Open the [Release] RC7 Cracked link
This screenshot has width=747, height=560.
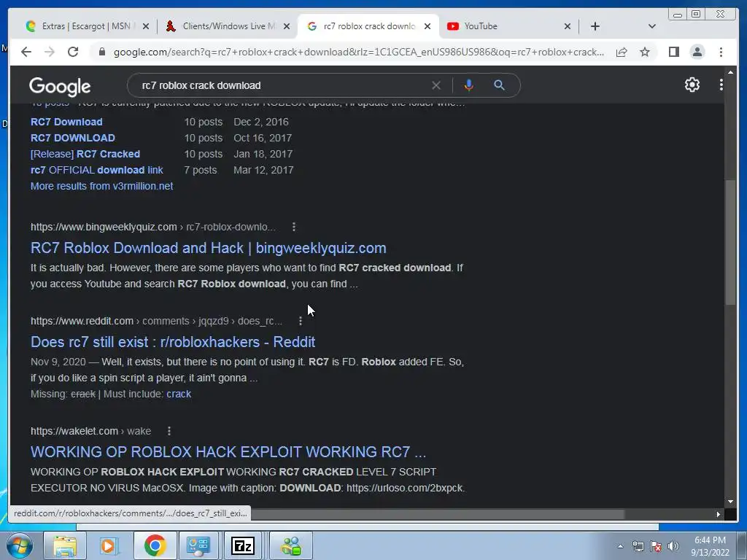click(x=85, y=155)
